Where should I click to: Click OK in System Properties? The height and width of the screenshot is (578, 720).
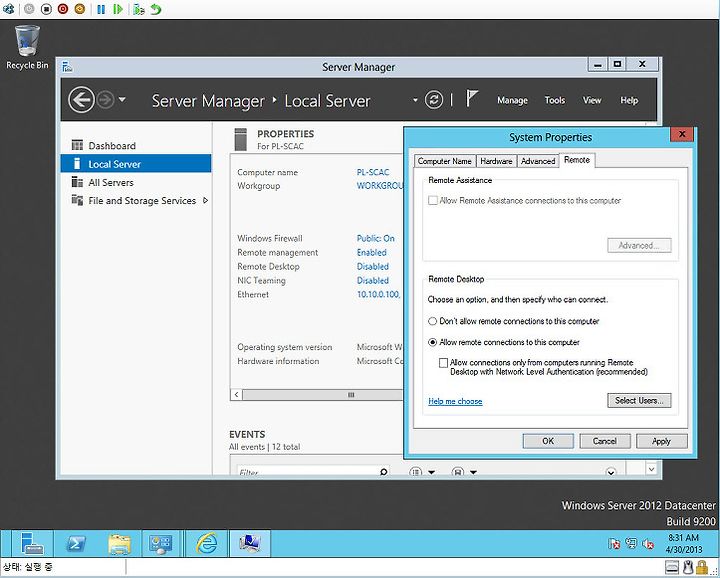[548, 441]
